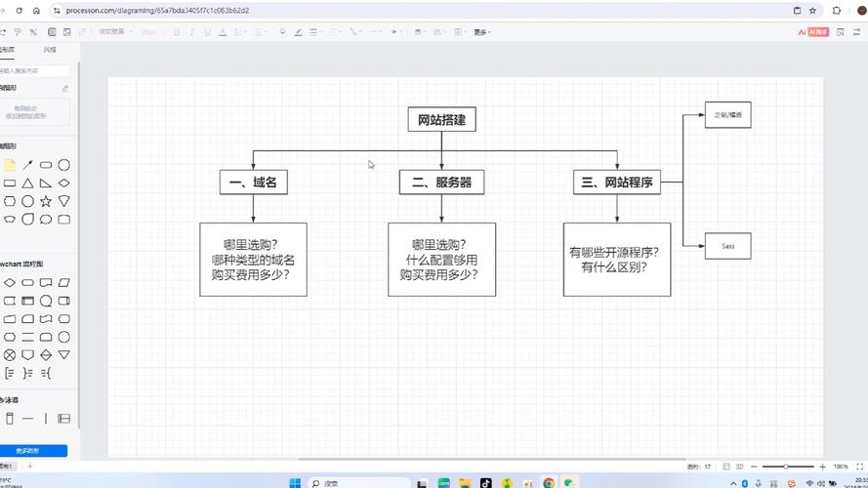Click the redo icon in the toolbar
Viewport: 868px width, 488px height.
point(3,32)
